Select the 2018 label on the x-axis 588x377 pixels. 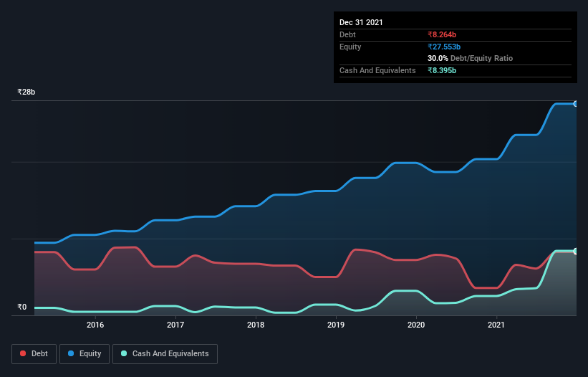tap(256, 325)
